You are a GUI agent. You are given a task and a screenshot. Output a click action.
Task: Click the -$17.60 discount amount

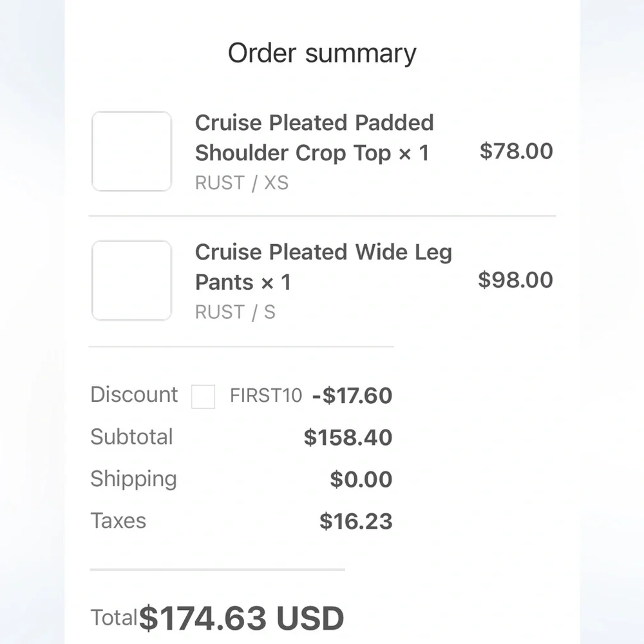pyautogui.click(x=352, y=395)
